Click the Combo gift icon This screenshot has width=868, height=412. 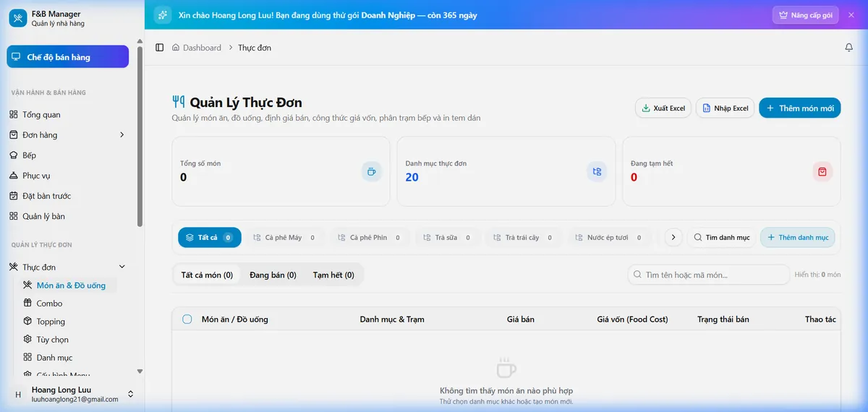[x=27, y=304]
